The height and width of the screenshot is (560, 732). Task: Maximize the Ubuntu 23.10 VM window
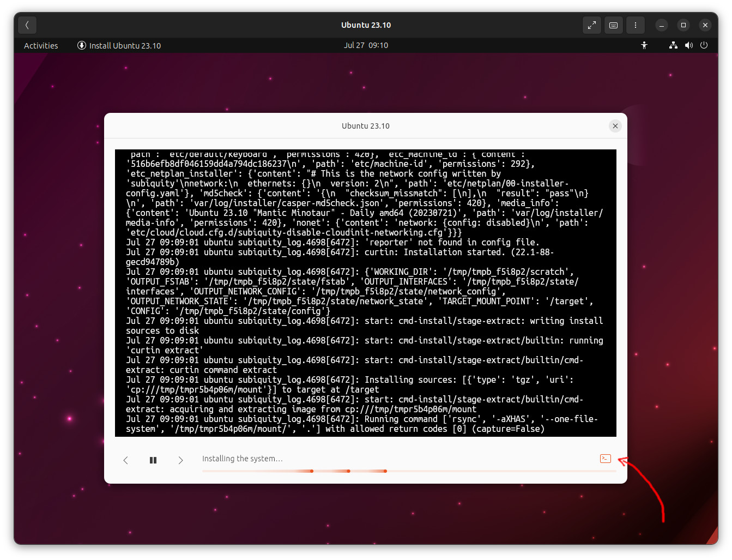click(683, 25)
